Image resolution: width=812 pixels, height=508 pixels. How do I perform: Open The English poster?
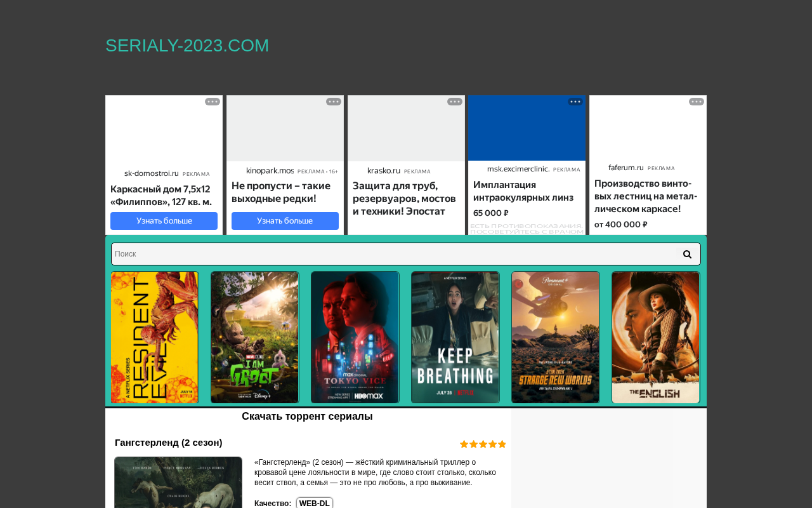(656, 337)
